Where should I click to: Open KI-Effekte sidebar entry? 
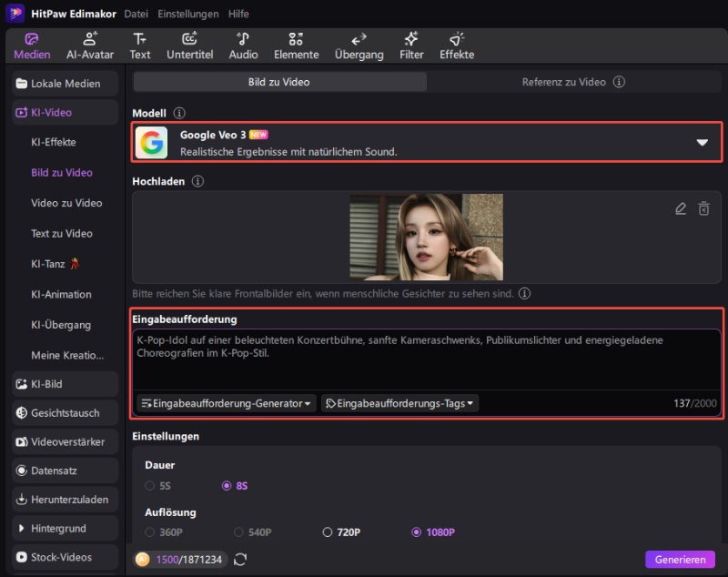coord(54,142)
